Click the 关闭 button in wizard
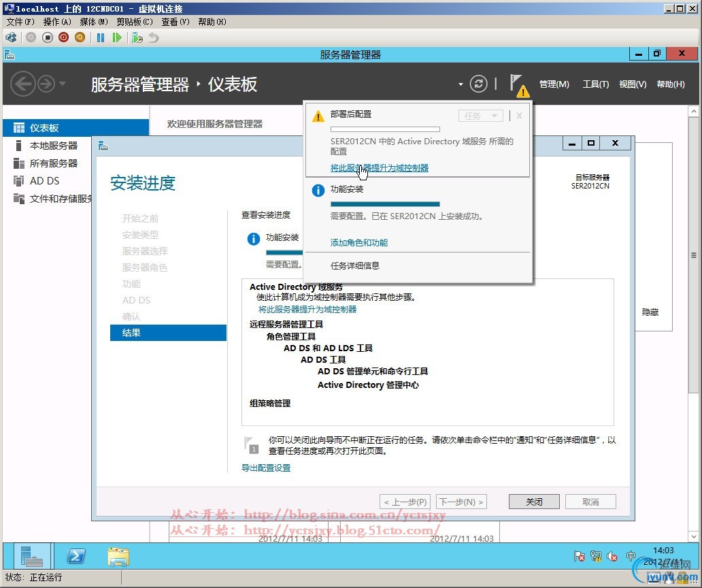 (x=534, y=502)
